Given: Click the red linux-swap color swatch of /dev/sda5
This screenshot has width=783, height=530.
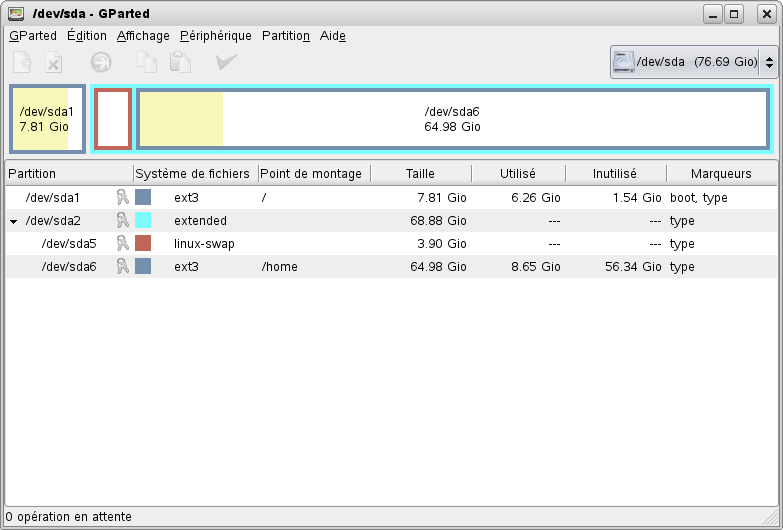Looking at the screenshot, I should [x=143, y=243].
